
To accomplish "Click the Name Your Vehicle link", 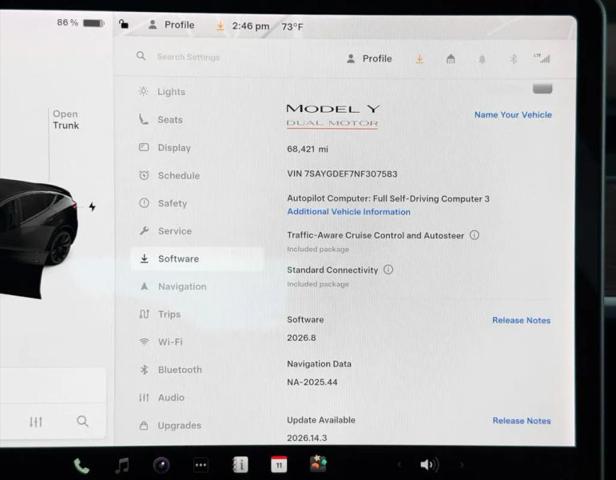I will [x=513, y=115].
